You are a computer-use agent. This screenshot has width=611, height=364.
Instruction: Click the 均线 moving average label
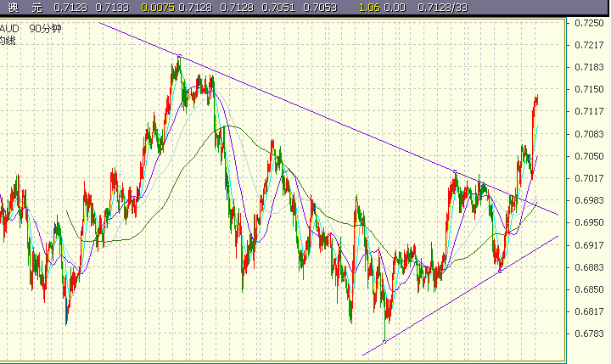(8, 41)
